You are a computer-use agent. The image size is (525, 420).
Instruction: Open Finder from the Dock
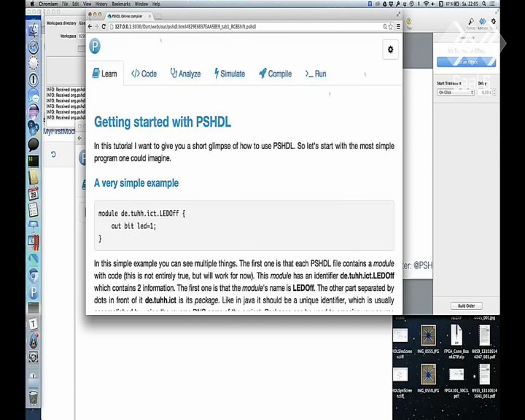click(33, 31)
